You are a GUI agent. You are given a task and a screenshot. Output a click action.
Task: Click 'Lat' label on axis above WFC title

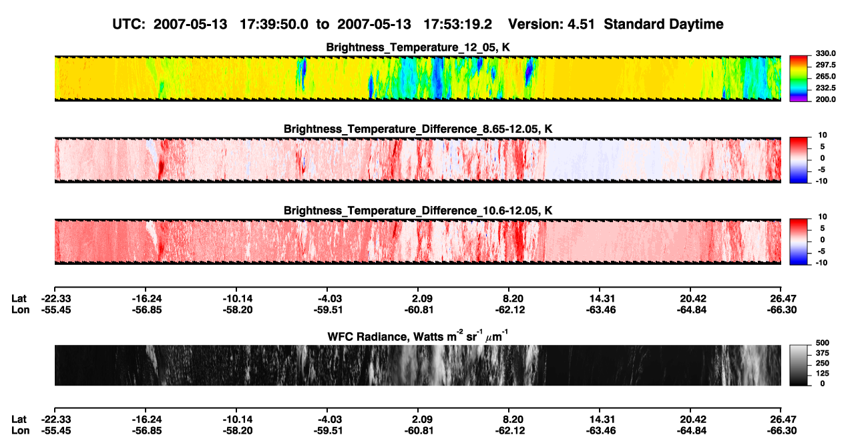coord(19,299)
